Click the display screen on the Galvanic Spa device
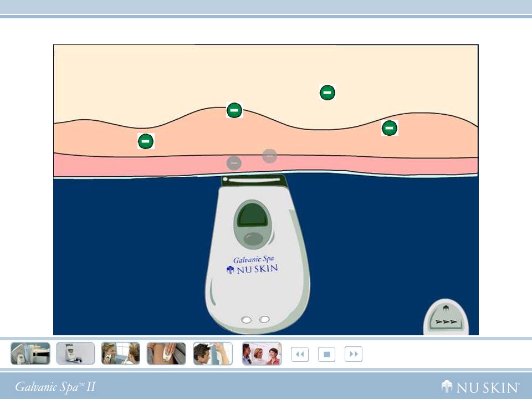532x399 pixels. click(x=253, y=214)
